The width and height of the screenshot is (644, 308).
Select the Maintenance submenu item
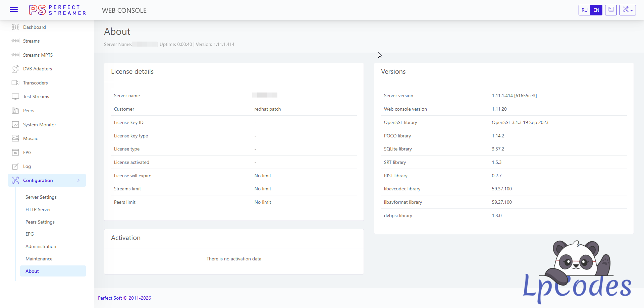click(39, 259)
